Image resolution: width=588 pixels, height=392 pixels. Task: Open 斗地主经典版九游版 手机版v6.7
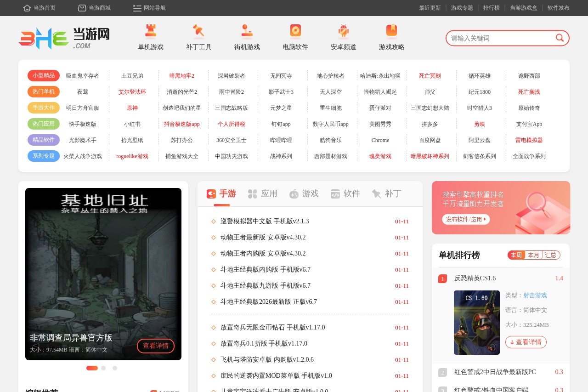point(266,286)
